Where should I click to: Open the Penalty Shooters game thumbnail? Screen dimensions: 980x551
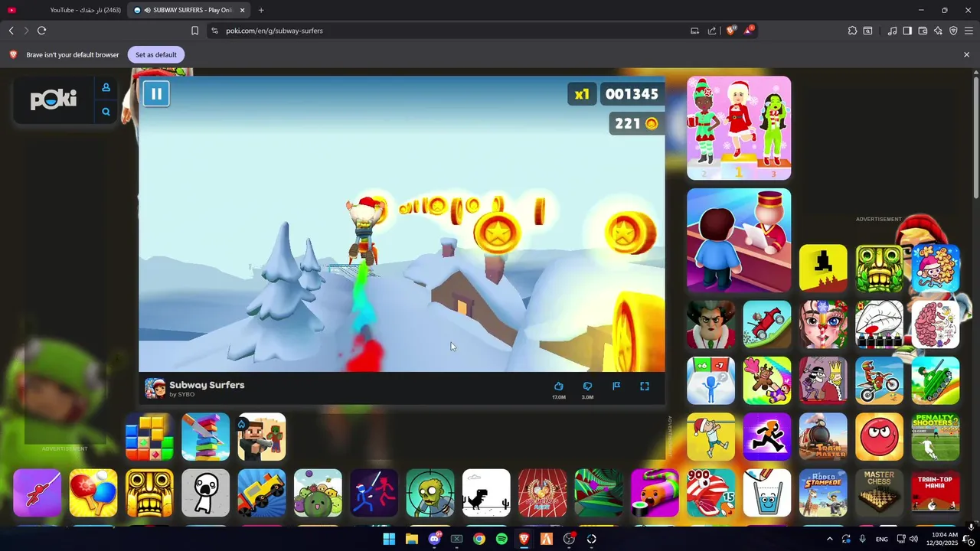(936, 437)
